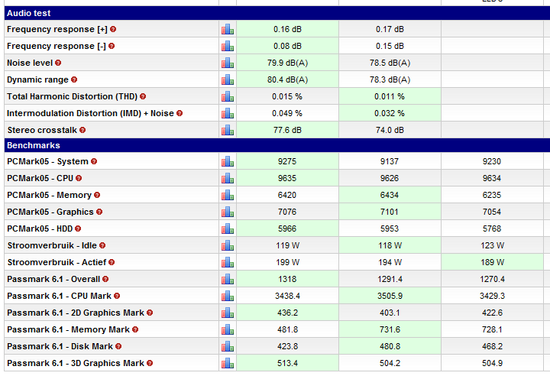The width and height of the screenshot is (550, 376).
Task: Click chart icon for Passmark 6.1 - Disk Mark
Action: [x=227, y=347]
